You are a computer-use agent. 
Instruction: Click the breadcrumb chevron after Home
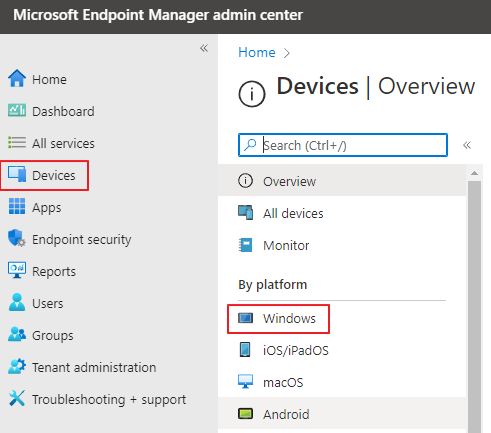pyautogui.click(x=286, y=53)
